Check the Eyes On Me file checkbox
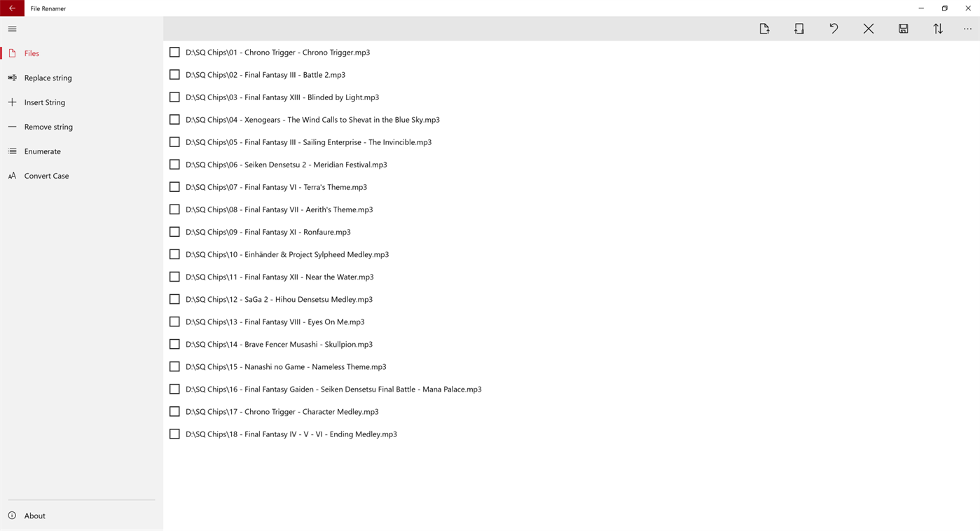 (x=174, y=322)
